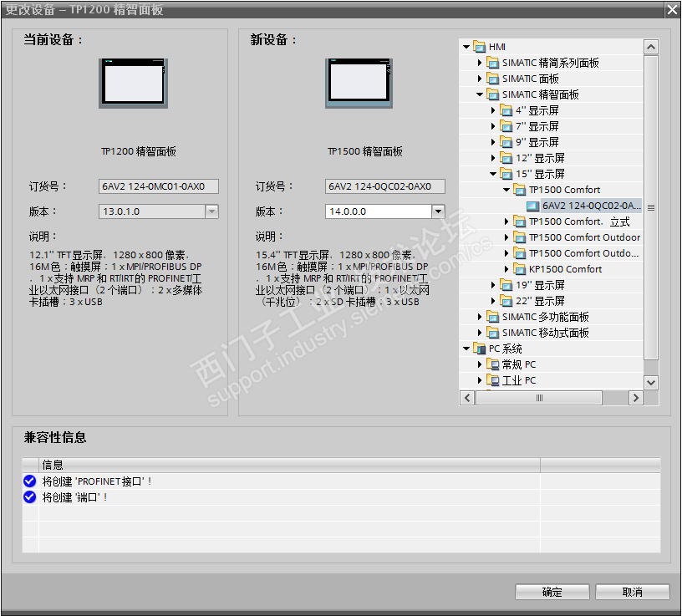This screenshot has width=682, height=616.
Task: Click the TP1500 Comfort Outdoor folder icon
Action: (519, 237)
